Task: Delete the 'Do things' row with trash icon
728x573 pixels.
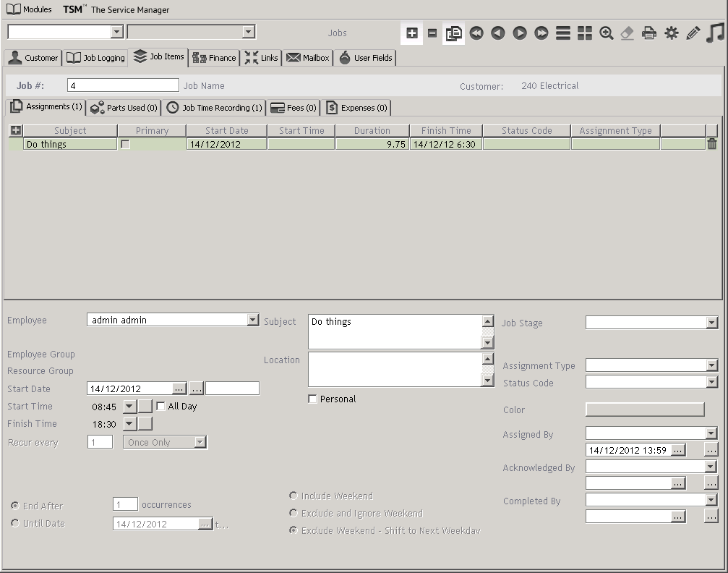Action: 712,144
